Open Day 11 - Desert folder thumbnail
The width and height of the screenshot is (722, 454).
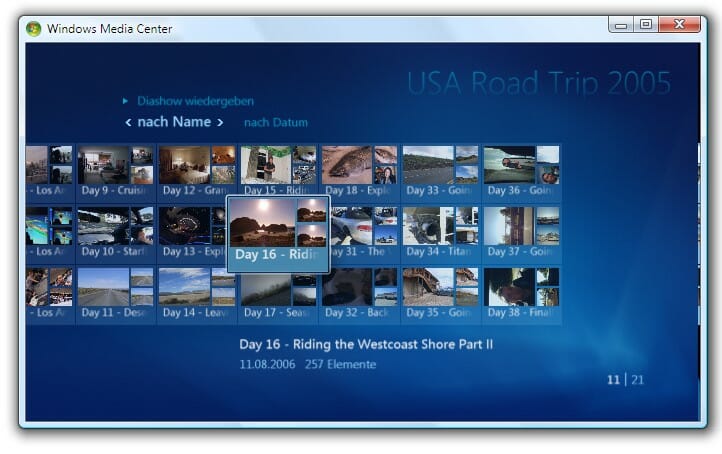click(116, 295)
